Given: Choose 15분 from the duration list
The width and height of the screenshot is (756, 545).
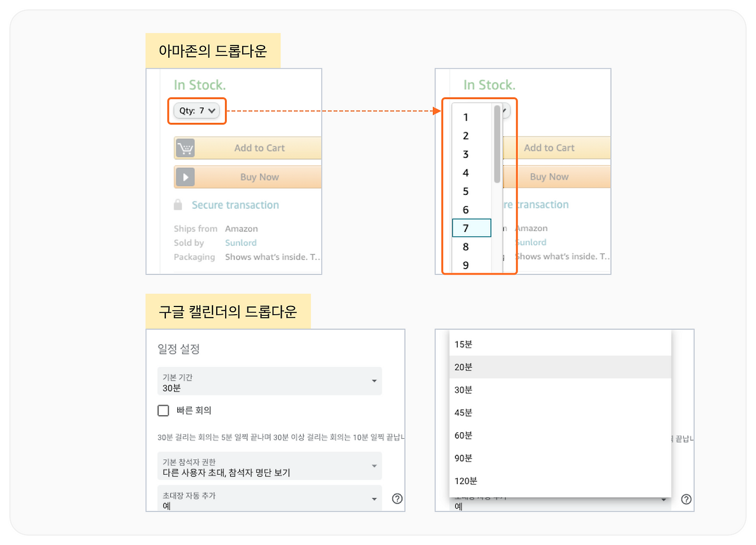Looking at the screenshot, I should [x=561, y=344].
